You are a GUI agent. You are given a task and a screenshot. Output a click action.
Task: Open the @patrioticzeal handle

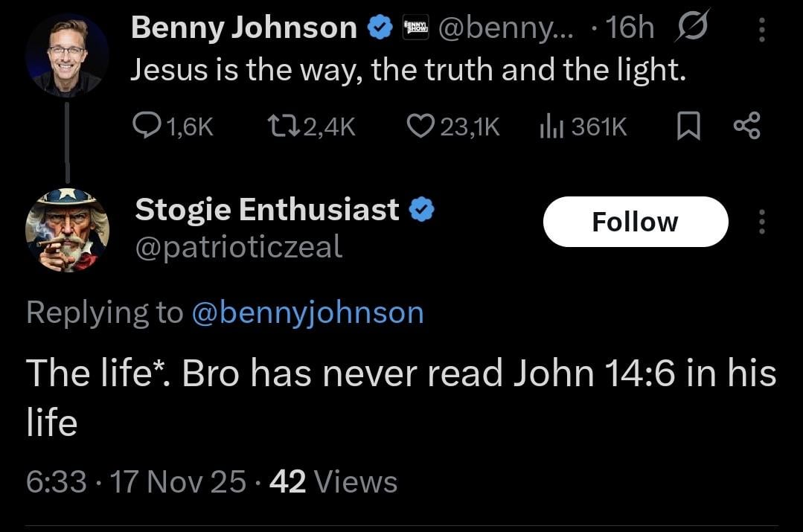coord(238,247)
